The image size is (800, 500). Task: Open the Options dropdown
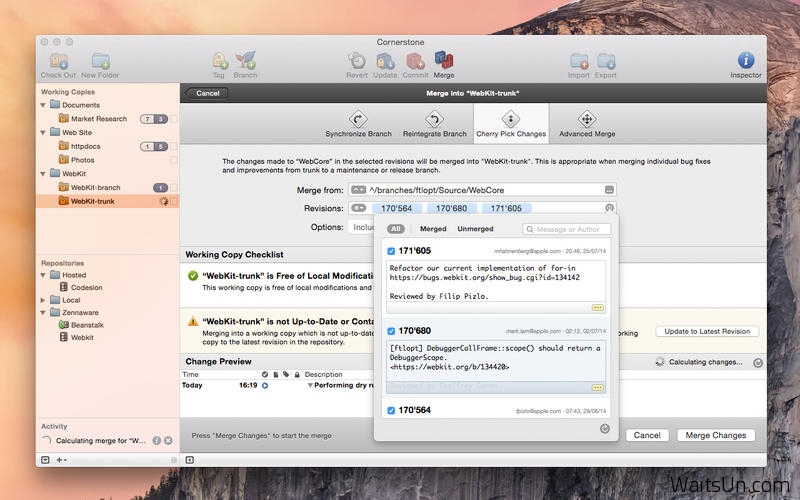coord(361,227)
